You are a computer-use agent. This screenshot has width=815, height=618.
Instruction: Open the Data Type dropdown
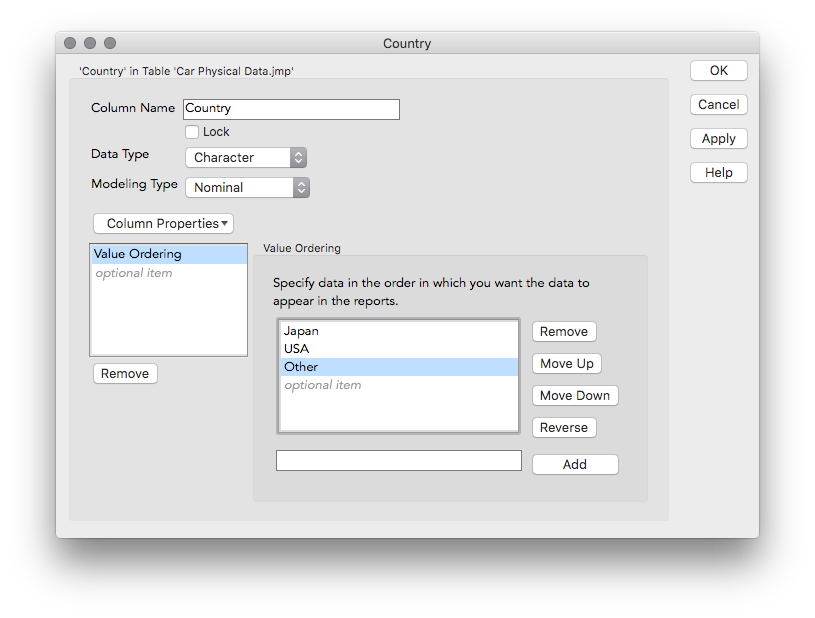tap(246, 157)
